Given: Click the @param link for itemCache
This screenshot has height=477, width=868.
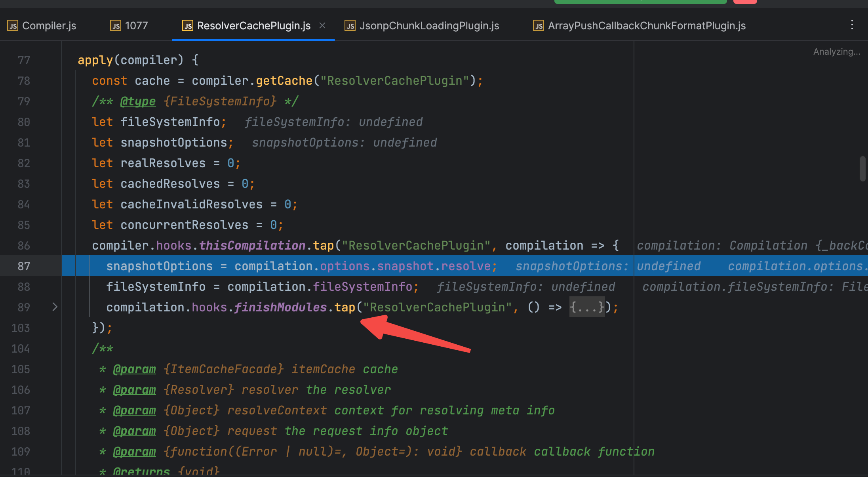Looking at the screenshot, I should (x=134, y=369).
